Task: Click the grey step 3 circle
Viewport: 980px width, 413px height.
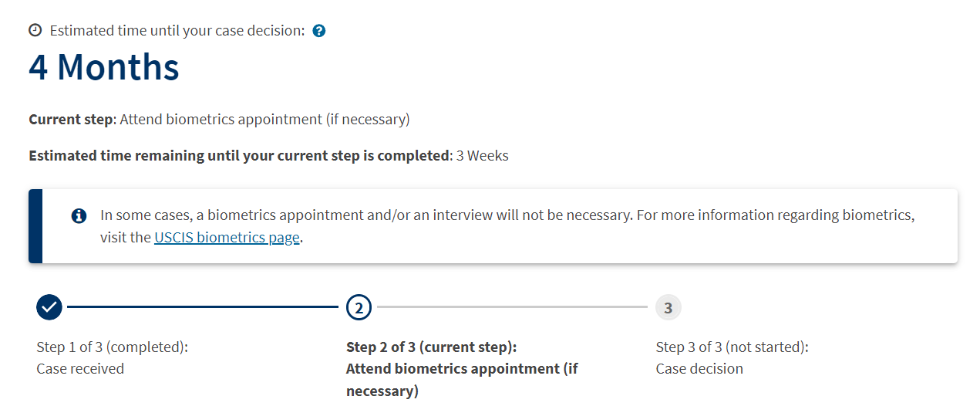Action: point(668,307)
